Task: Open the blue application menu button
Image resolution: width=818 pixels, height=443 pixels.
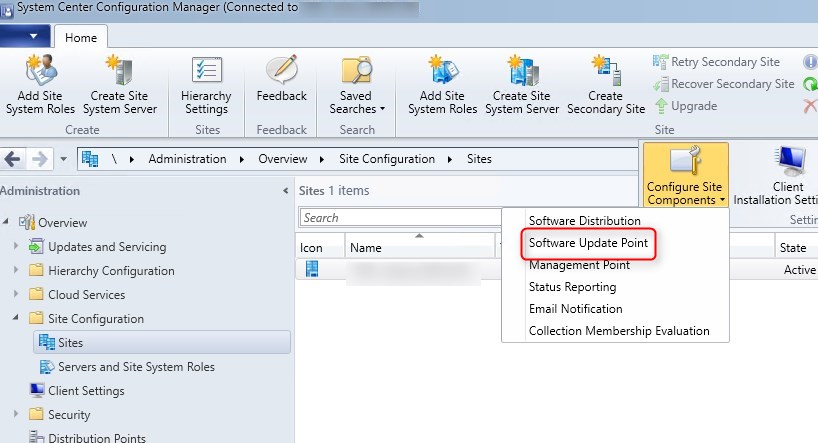Action: (25, 36)
